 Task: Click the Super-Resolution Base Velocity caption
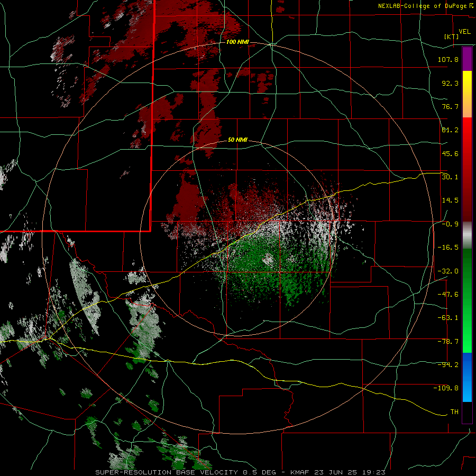(x=241, y=472)
